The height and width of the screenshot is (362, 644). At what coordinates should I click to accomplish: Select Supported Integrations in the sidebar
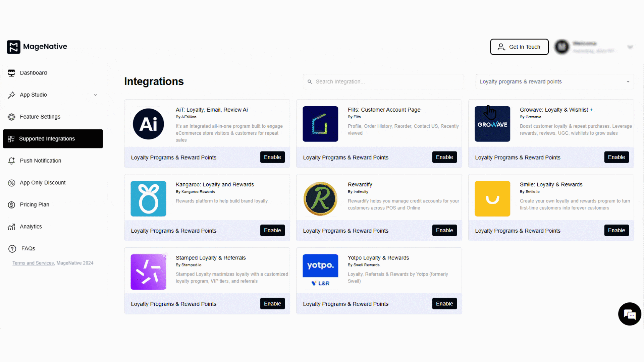tap(47, 138)
